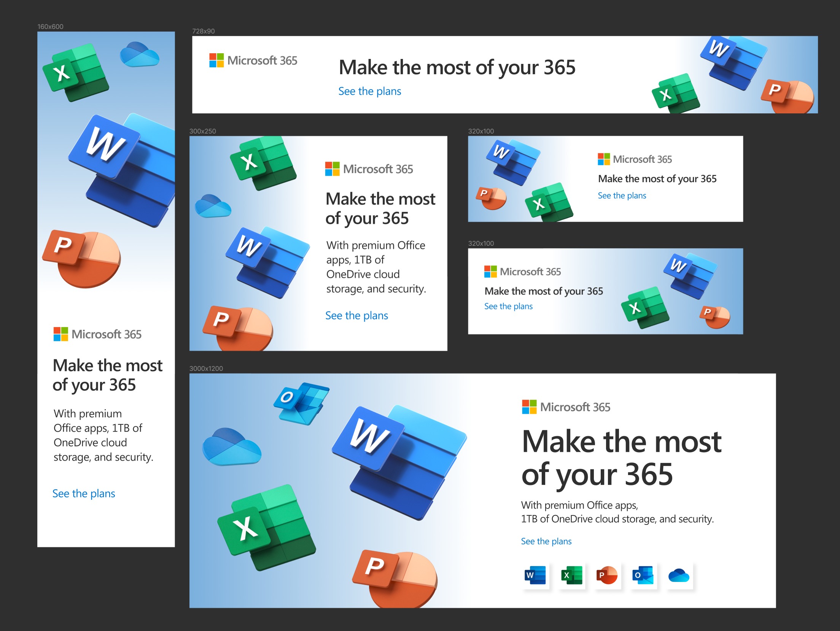The width and height of the screenshot is (840, 631).
Task: Select the large 3D Word icon in the 3000x1200 banner
Action: (x=399, y=462)
